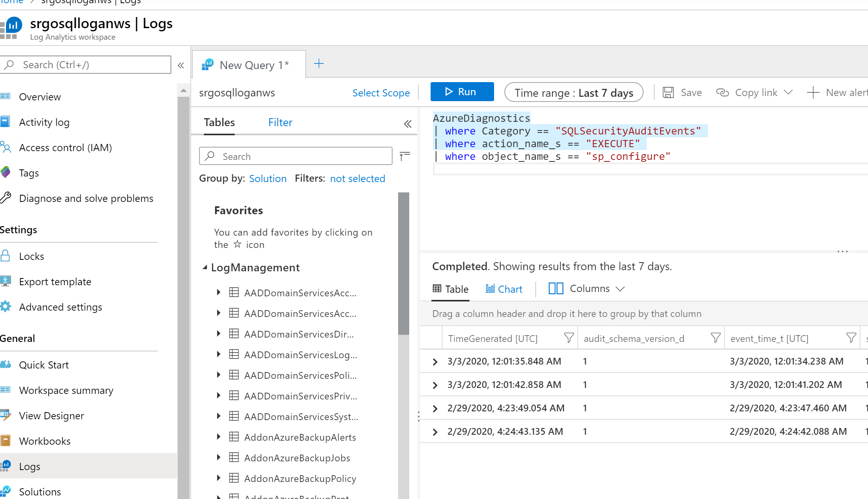The height and width of the screenshot is (499, 868).
Task: Click the Tables pane vertical scrollbar thumb
Action: 403,263
